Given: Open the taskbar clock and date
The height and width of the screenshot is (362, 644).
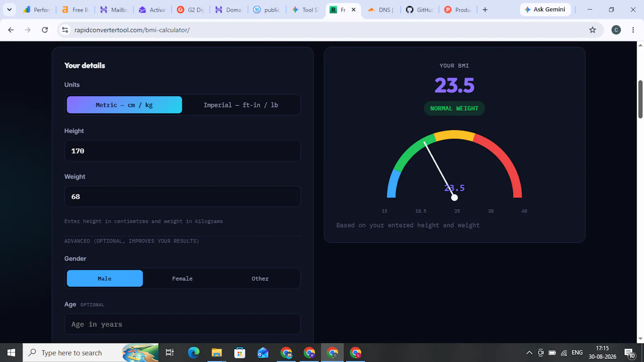Looking at the screenshot, I should [x=603, y=352].
